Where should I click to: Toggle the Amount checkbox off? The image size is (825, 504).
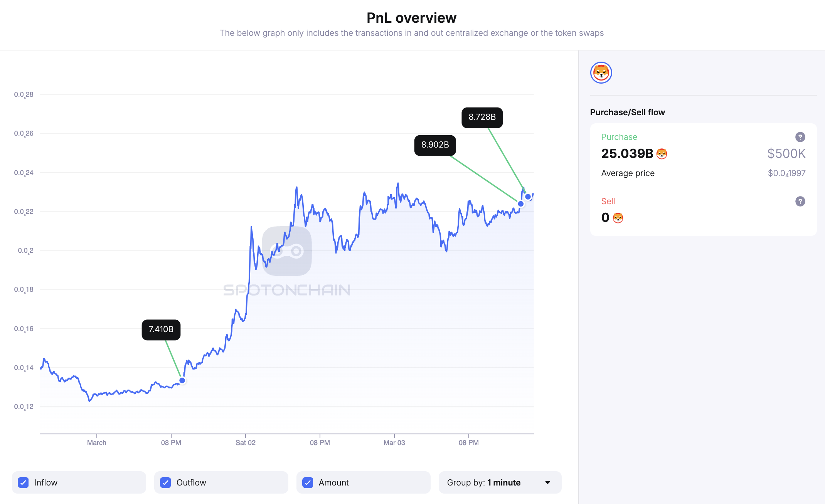point(308,482)
